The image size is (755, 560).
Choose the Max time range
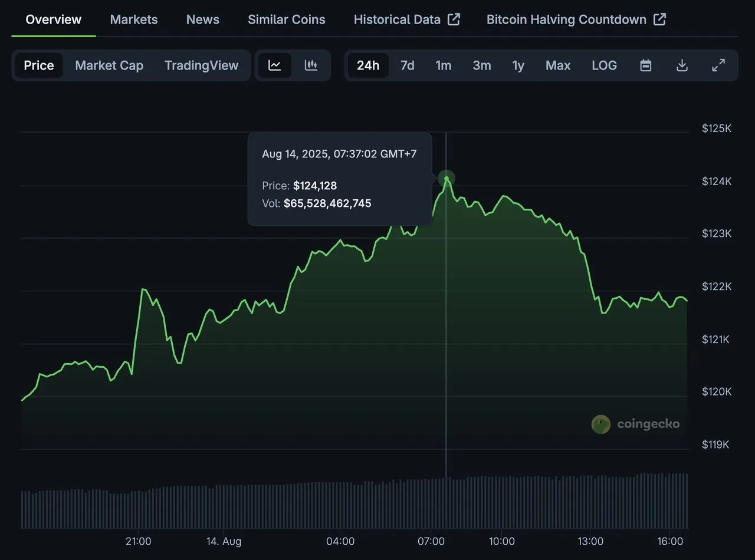[557, 65]
